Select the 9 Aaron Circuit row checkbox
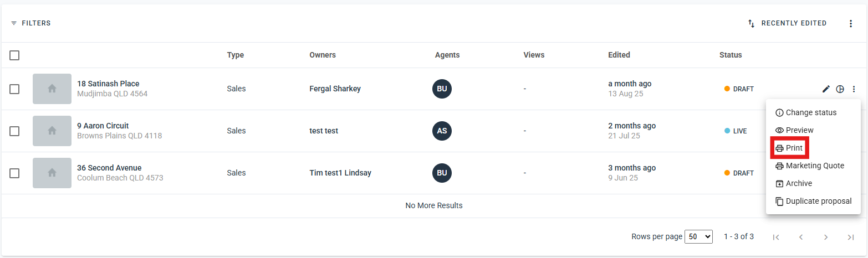Viewport: 868px width, 258px height. tap(14, 131)
